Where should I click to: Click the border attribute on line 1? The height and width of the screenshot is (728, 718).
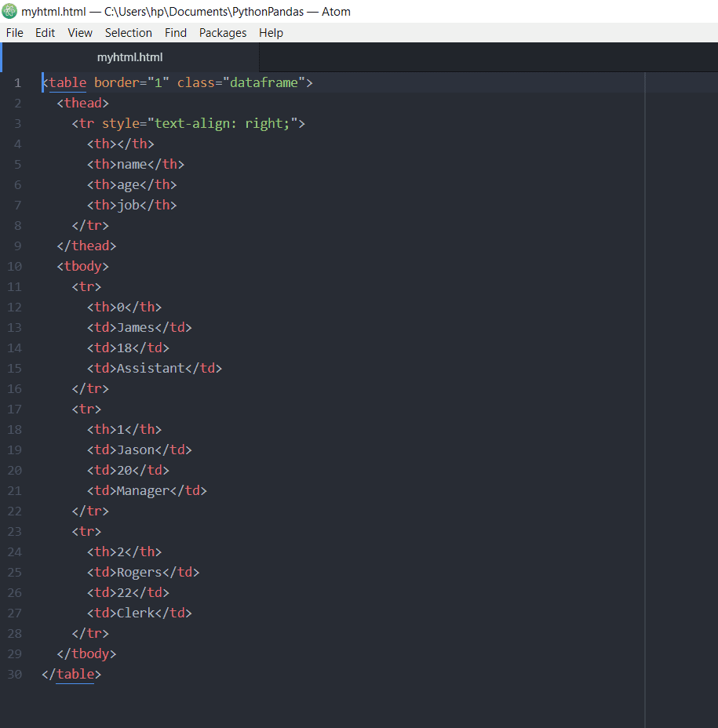click(x=117, y=82)
